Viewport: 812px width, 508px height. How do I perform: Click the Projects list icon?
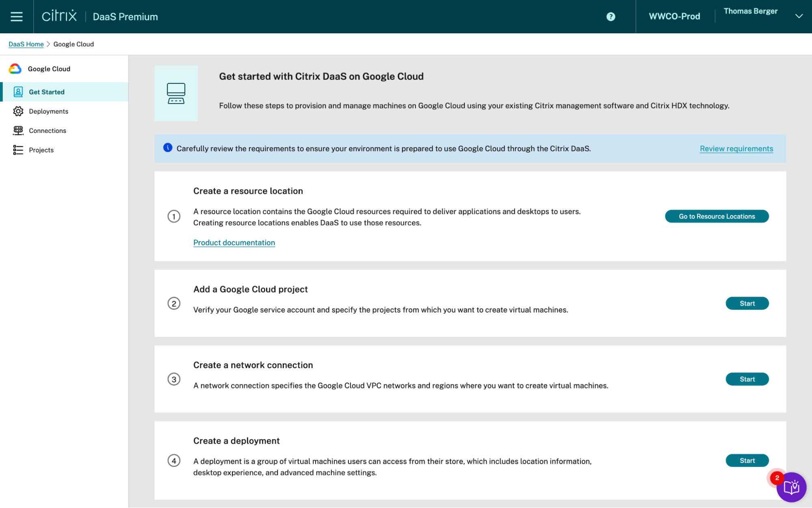pos(18,150)
